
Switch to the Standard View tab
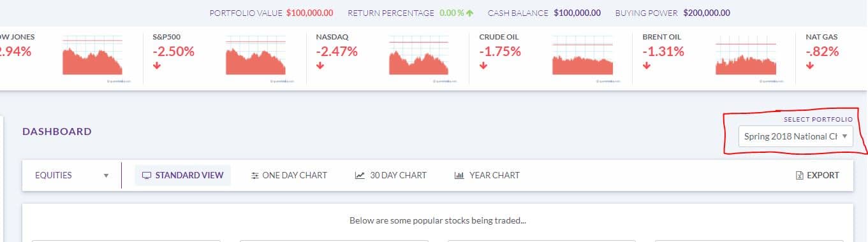click(x=182, y=175)
